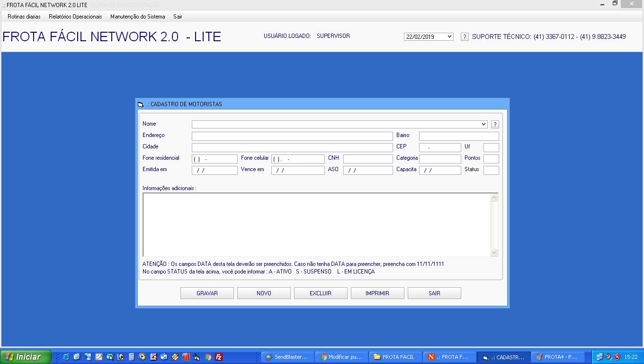Click the NOVO button to create a record
This screenshot has height=364, width=644.
click(x=264, y=293)
